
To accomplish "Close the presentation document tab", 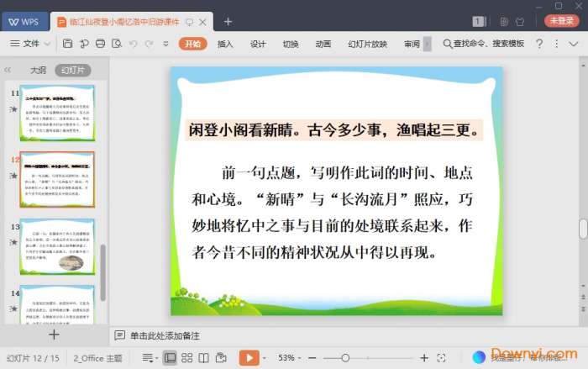I will 203,22.
